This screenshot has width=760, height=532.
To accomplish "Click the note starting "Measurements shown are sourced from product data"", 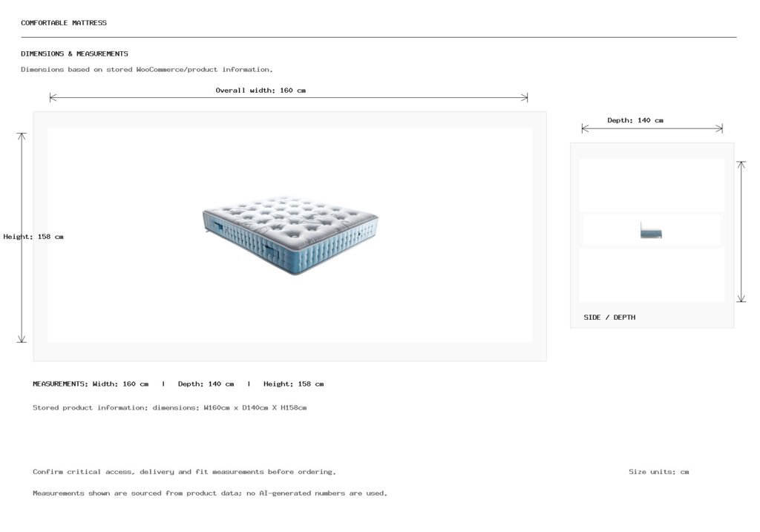I will click(210, 493).
